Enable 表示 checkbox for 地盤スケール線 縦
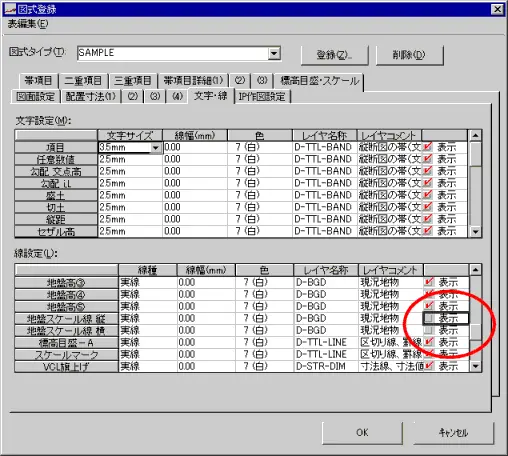 (x=429, y=318)
